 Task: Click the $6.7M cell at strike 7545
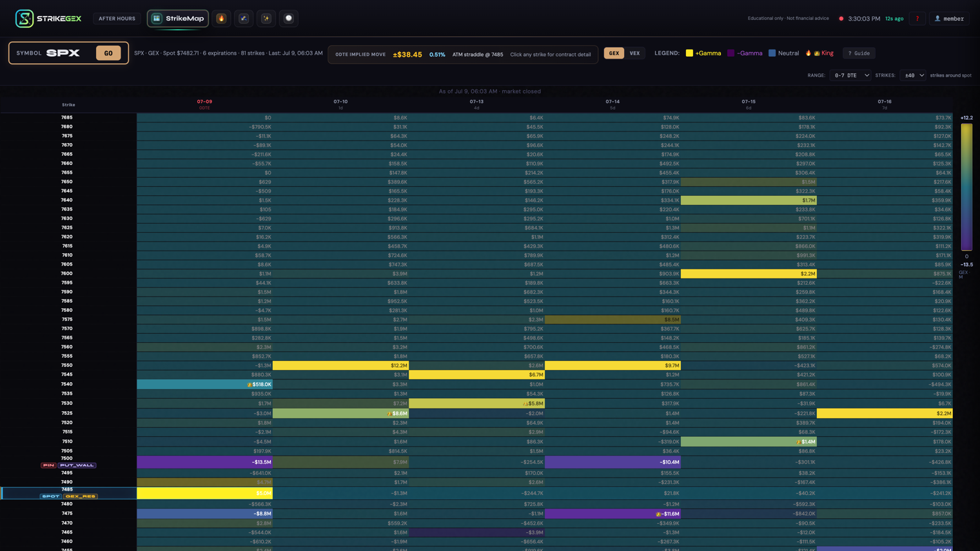(476, 374)
